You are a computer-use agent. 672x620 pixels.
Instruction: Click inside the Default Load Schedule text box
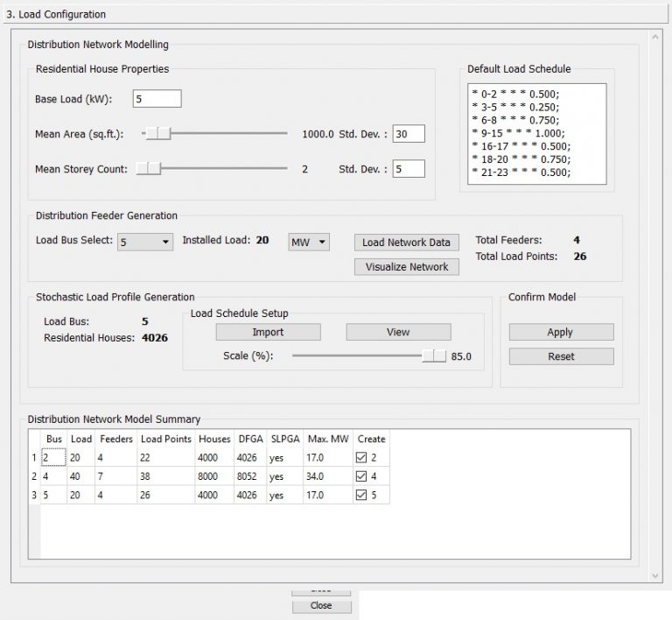pos(537,134)
